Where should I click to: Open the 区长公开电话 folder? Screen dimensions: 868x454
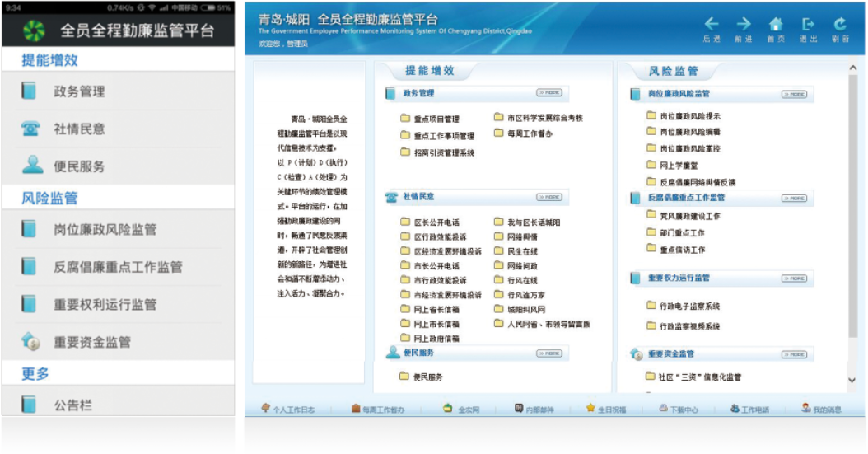[x=430, y=222]
